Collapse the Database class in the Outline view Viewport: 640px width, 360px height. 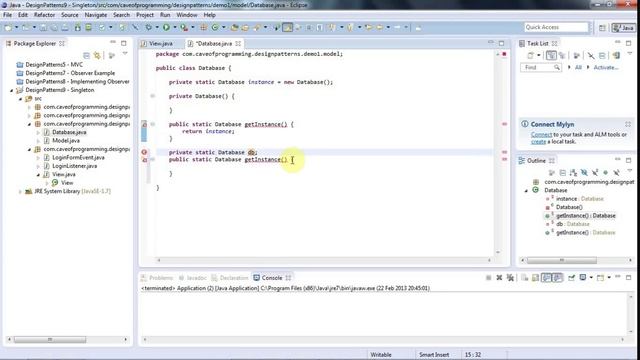(x=526, y=190)
